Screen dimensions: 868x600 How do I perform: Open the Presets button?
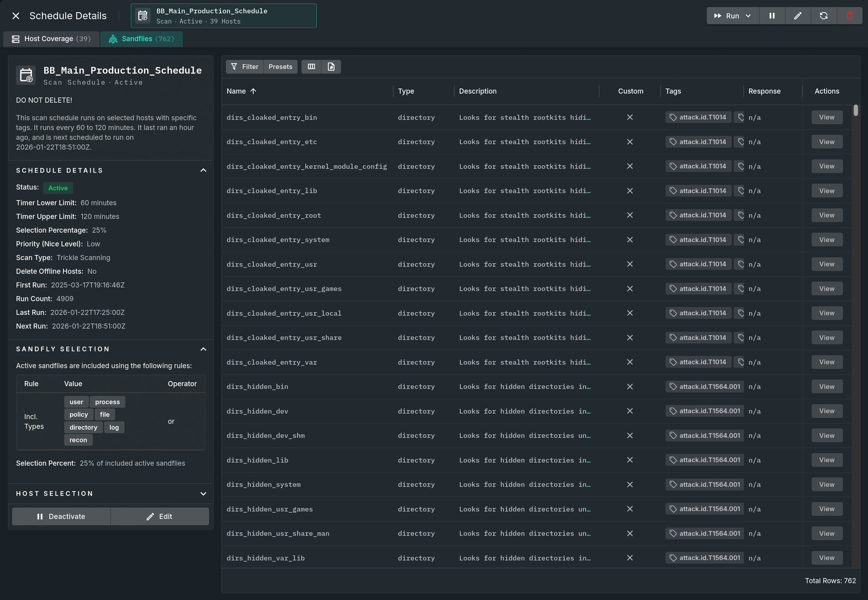(280, 67)
